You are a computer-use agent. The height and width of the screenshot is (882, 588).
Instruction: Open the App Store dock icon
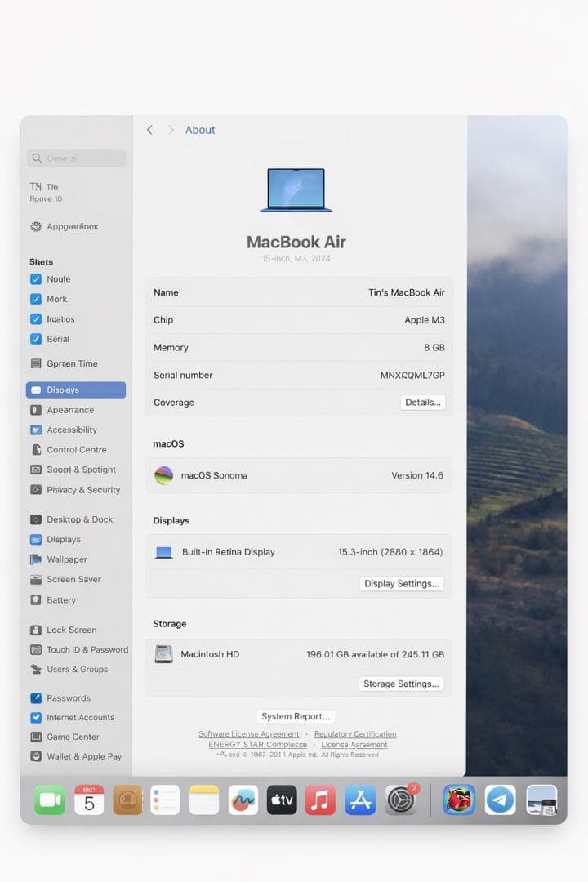click(x=360, y=800)
